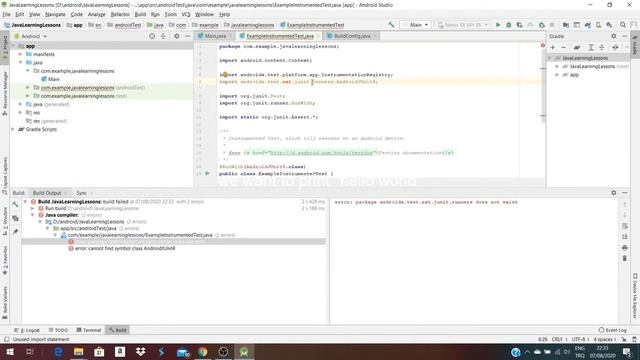Image resolution: width=640 pixels, height=360 pixels.
Task: Click Collapse All in Project panel
Action: [x=163, y=36]
